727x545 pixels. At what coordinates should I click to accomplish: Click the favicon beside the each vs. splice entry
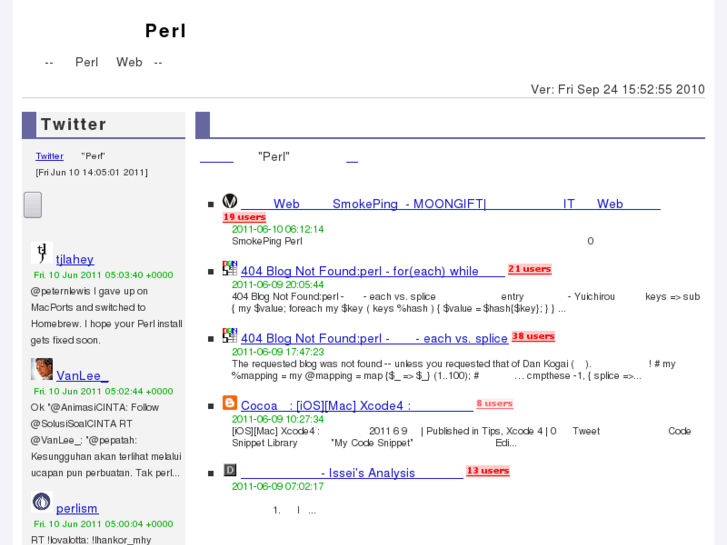[229, 336]
